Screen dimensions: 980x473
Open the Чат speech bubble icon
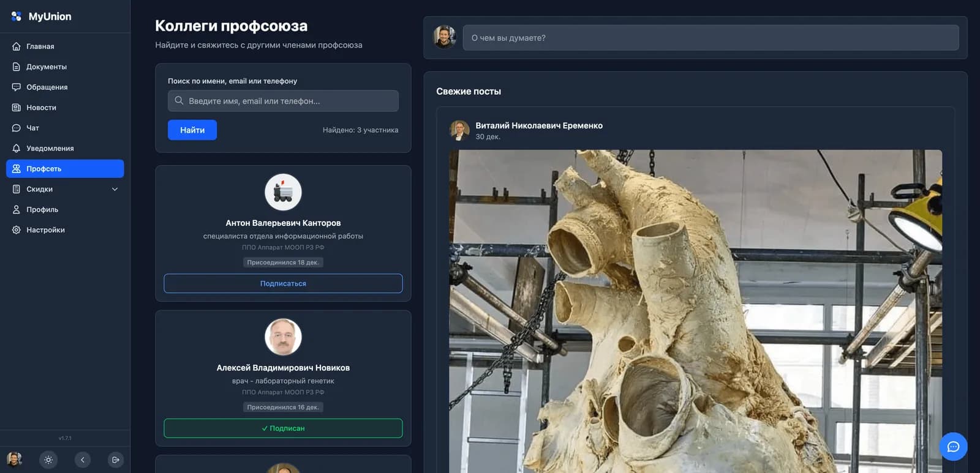[17, 128]
